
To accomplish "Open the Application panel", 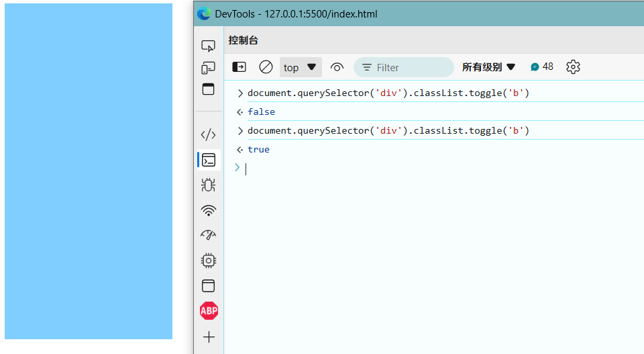I will (209, 285).
